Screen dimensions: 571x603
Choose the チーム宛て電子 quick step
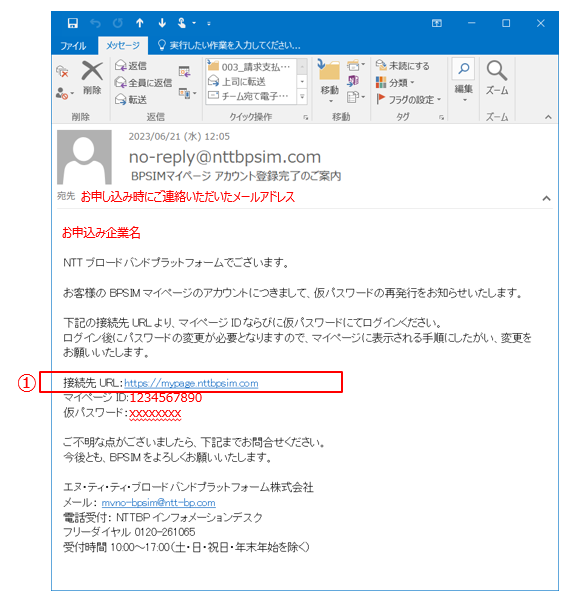[248, 96]
